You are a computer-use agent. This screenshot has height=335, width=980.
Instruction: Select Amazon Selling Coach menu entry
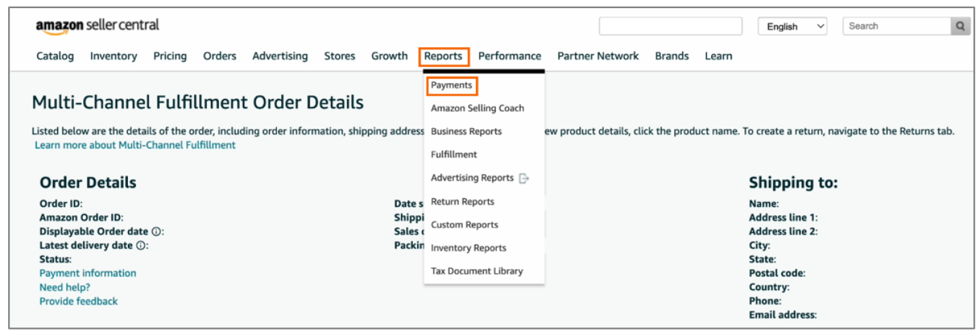478,108
